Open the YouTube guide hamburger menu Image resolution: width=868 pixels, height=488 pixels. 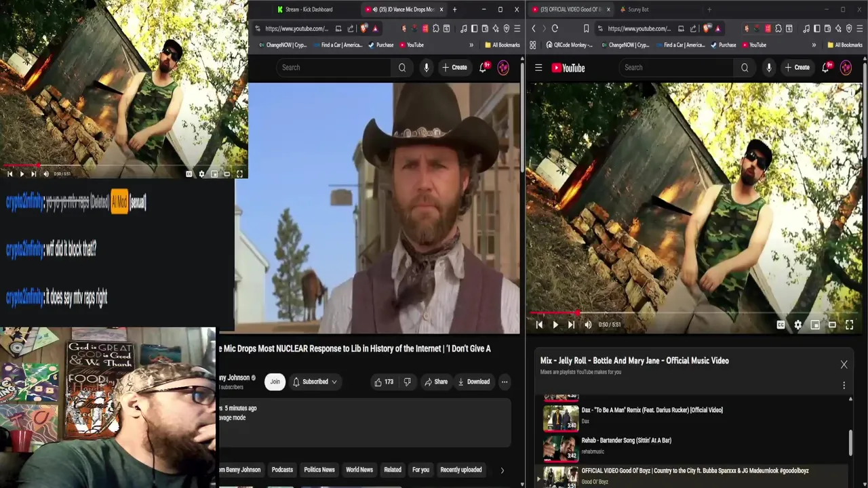tap(538, 68)
